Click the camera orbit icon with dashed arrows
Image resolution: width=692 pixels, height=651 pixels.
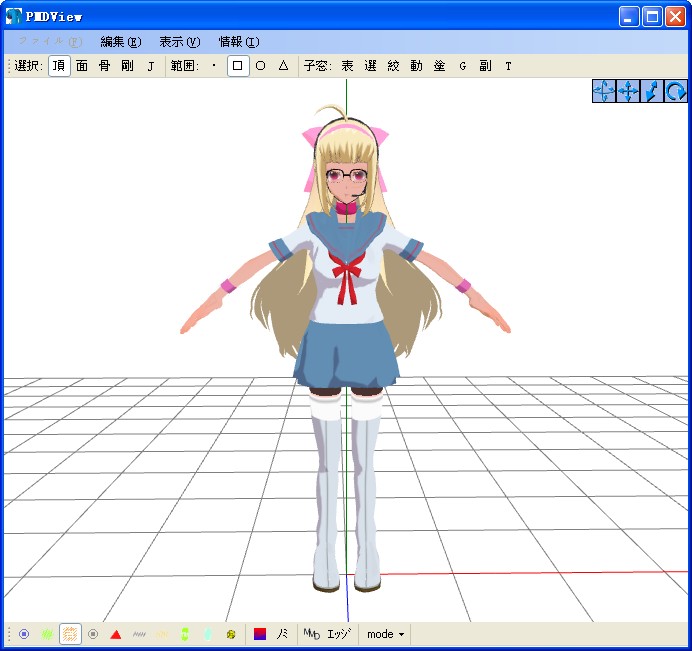click(603, 91)
